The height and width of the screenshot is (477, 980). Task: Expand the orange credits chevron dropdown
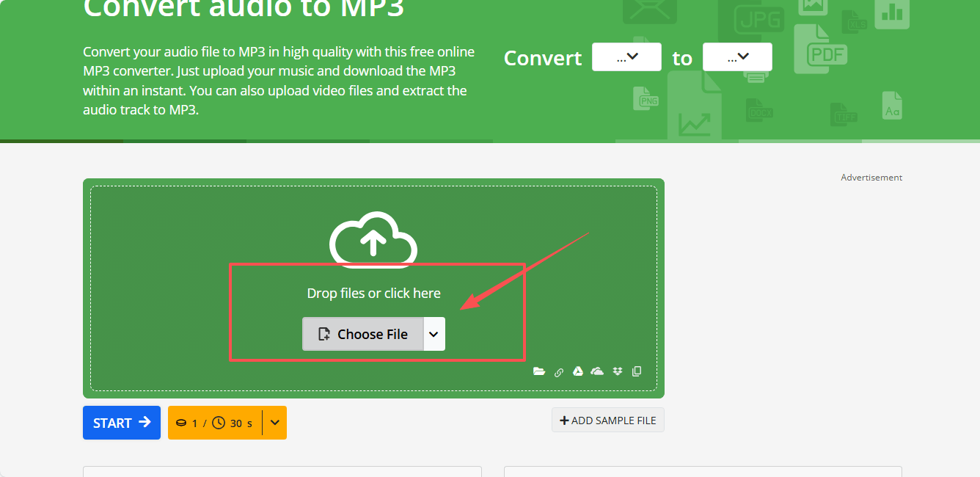(275, 423)
